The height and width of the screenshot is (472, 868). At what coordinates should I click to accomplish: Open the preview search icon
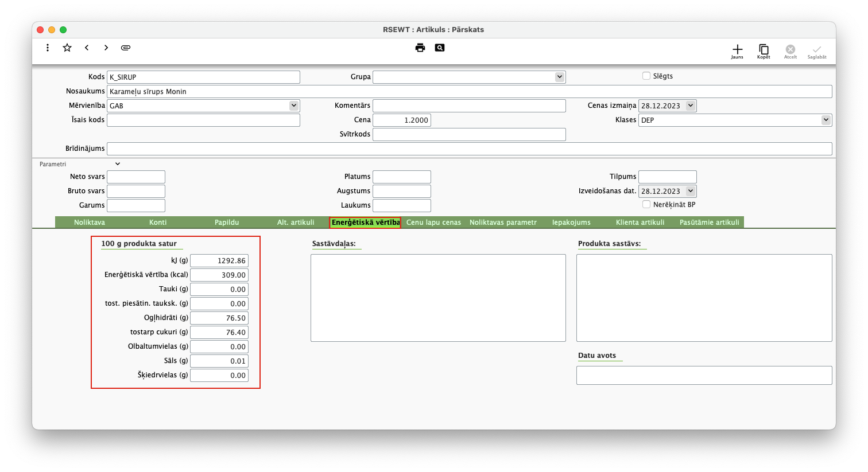point(440,48)
